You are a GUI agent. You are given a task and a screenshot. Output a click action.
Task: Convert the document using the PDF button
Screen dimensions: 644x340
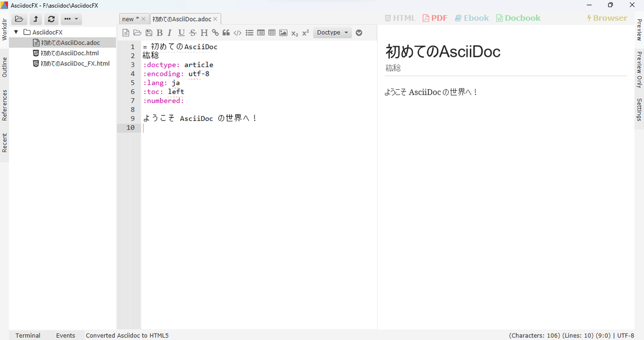[435, 18]
